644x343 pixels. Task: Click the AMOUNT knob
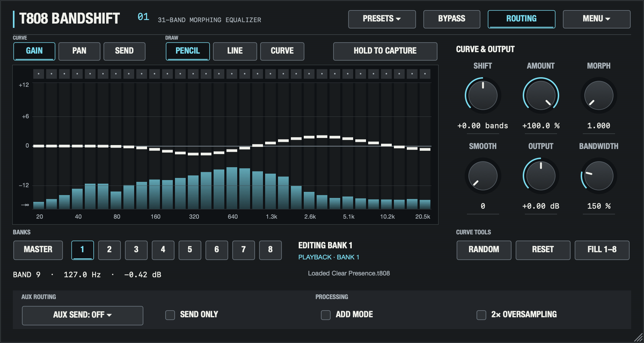pos(541,95)
